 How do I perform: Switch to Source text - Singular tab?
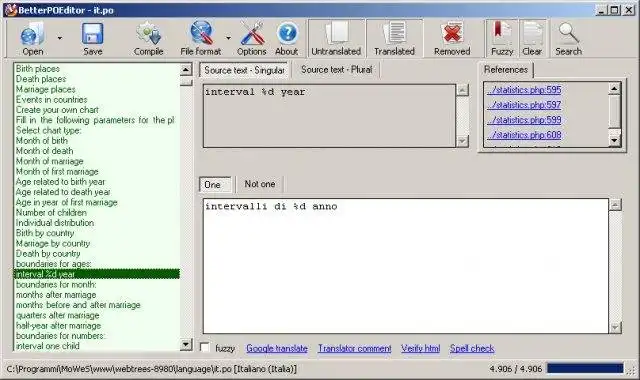[x=244, y=70]
